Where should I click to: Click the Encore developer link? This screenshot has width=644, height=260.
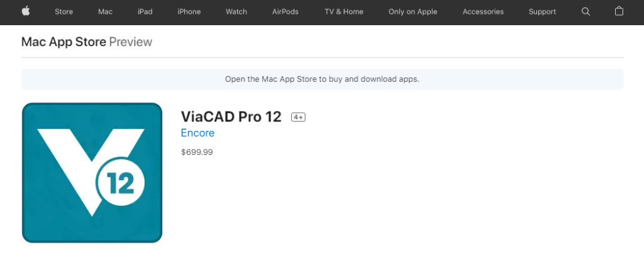pyautogui.click(x=197, y=133)
